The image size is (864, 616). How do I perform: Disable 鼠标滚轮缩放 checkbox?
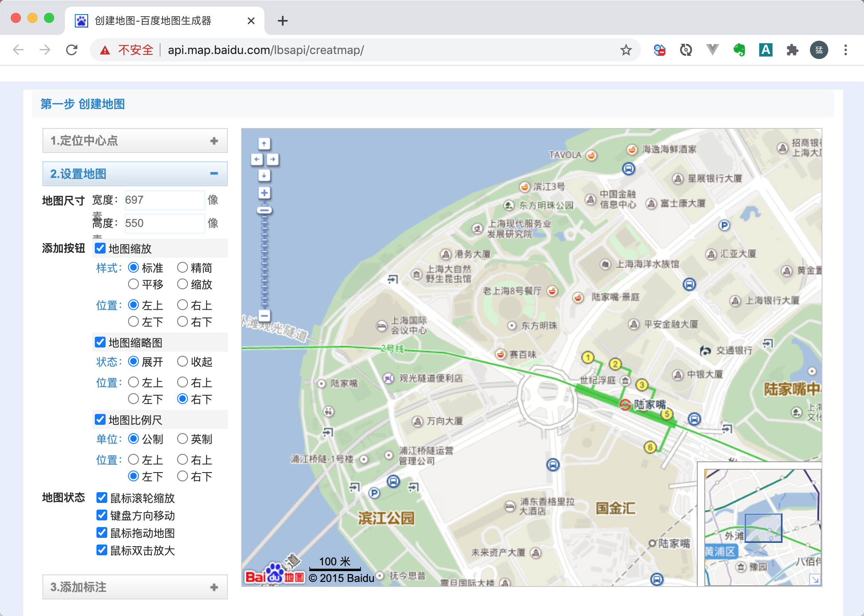[102, 498]
